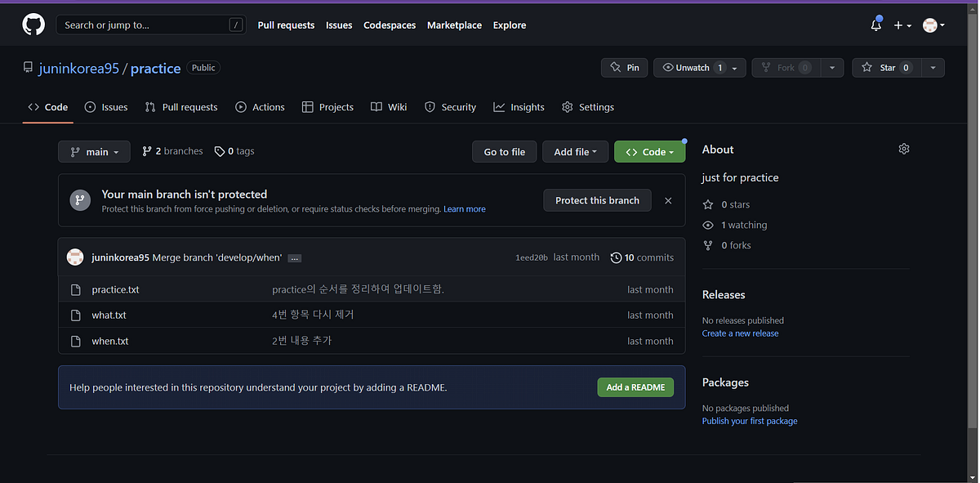Focus the Search or jump to field
This screenshot has height=483, width=980.
[151, 25]
